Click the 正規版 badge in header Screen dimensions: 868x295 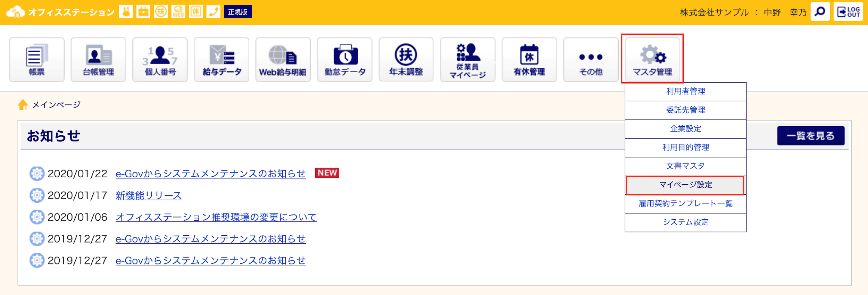(238, 12)
